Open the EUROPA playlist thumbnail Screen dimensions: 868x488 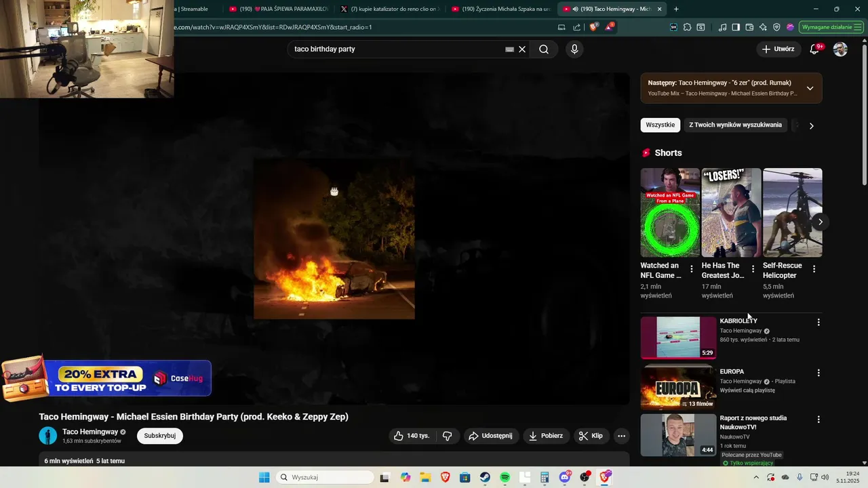coord(678,388)
